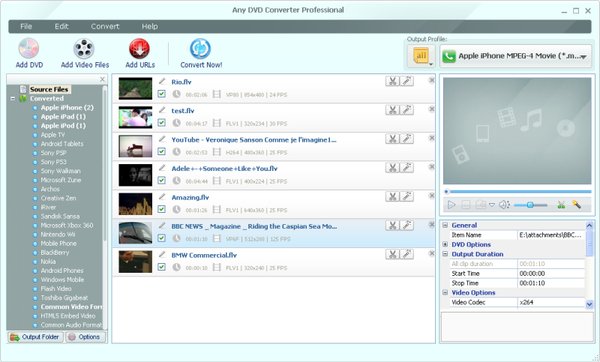The height and width of the screenshot is (362, 600).
Task: Open the Convert menu
Action: click(105, 26)
